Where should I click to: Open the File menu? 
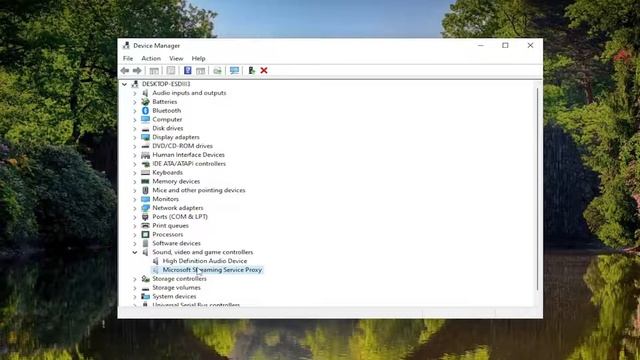[x=128, y=58]
